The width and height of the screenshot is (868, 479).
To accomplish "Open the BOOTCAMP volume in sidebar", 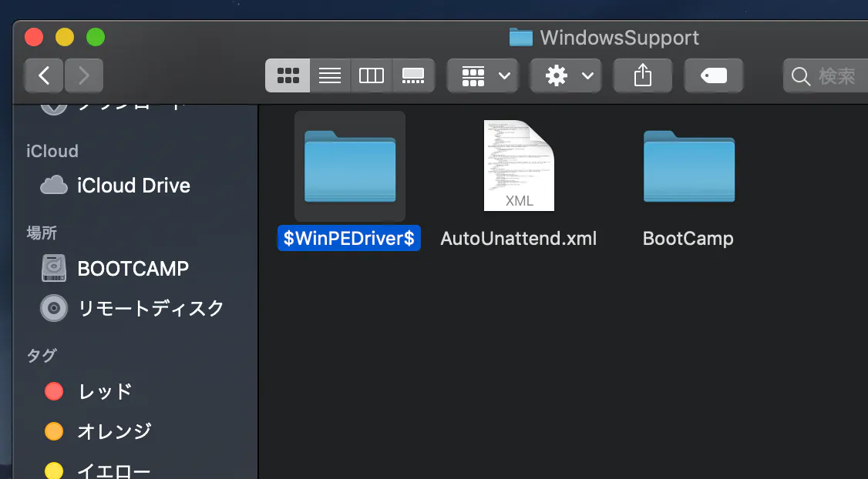I will pos(116,268).
